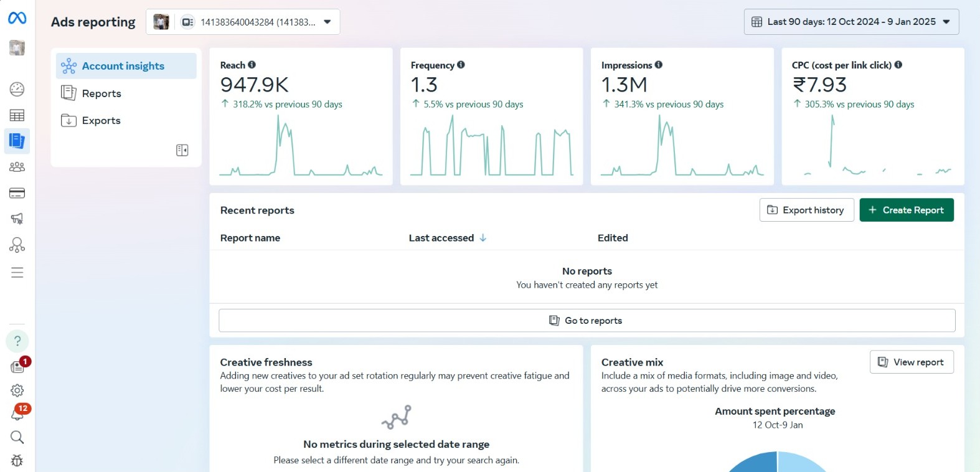Image resolution: width=980 pixels, height=472 pixels.
Task: Select the highlighted Ads reporting sidebar icon
Action: pyautogui.click(x=17, y=141)
